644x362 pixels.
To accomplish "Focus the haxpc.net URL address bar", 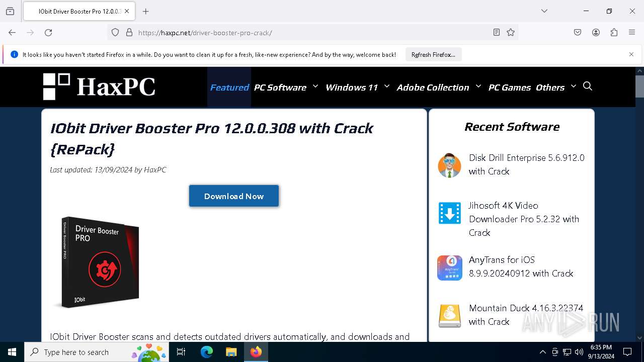I will tap(312, 33).
